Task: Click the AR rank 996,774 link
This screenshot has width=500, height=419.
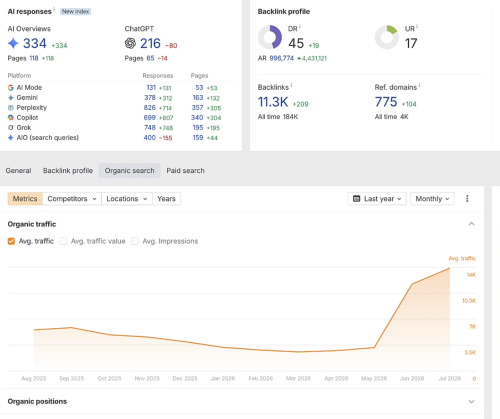Action: click(x=282, y=58)
